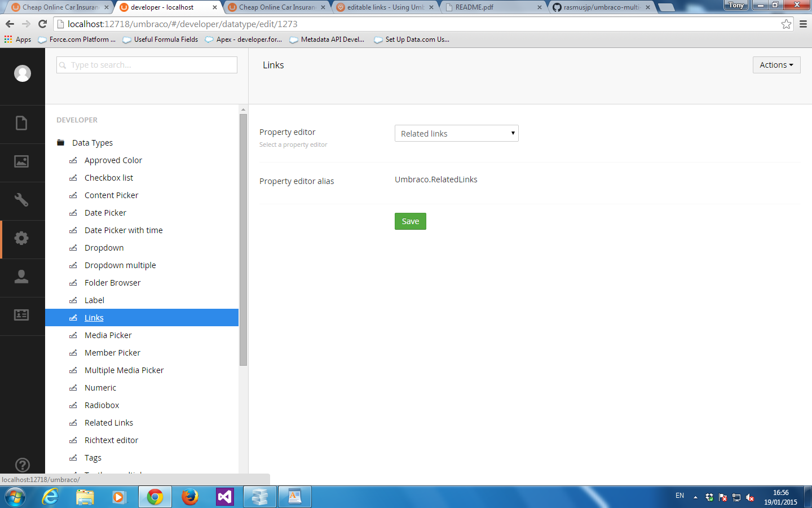Open the Settings section wrench icon
This screenshot has height=508, width=812.
tap(21, 200)
